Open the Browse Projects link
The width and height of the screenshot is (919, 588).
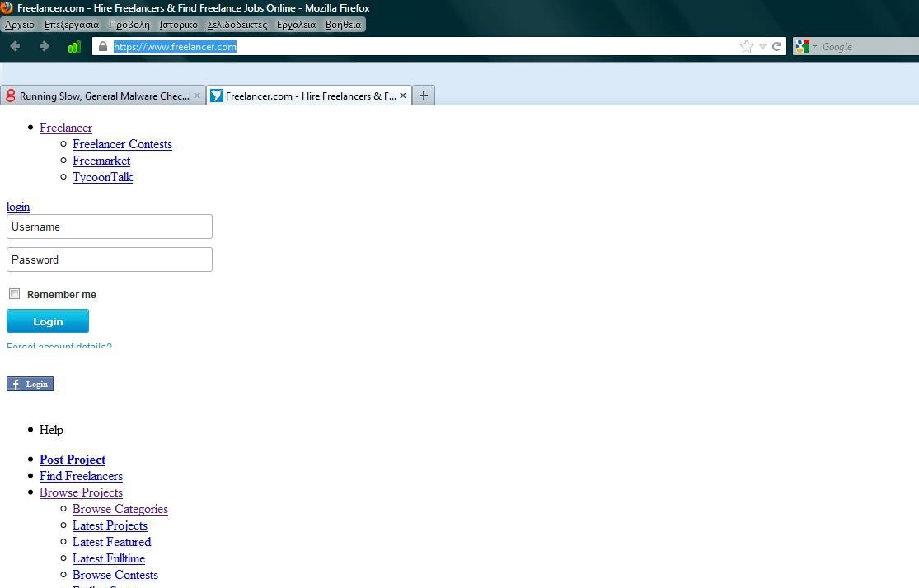coord(81,492)
